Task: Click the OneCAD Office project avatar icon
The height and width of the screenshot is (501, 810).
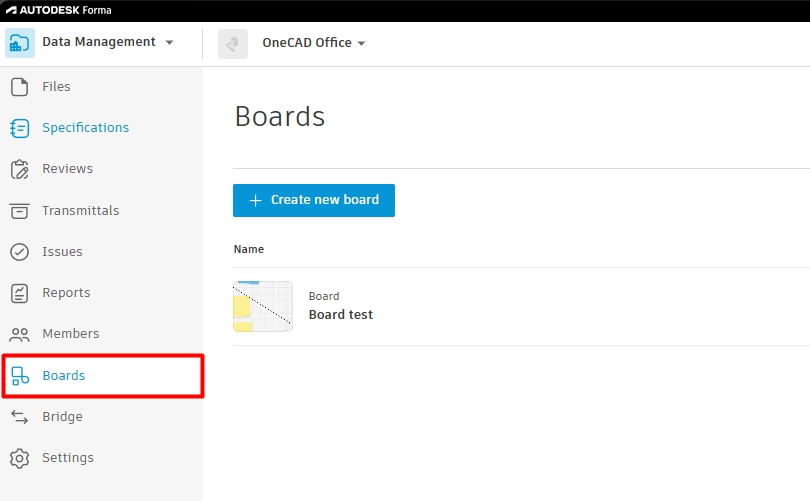Action: point(233,44)
